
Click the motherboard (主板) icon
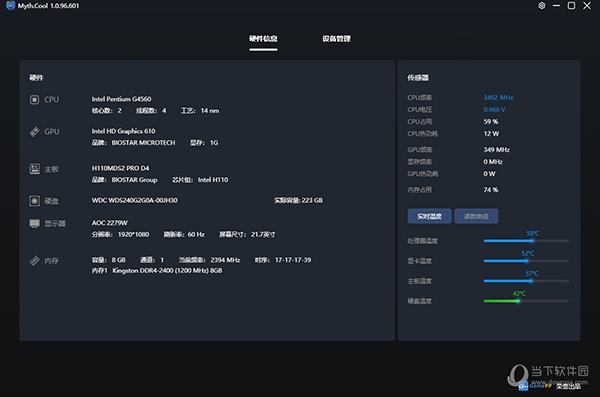point(34,169)
